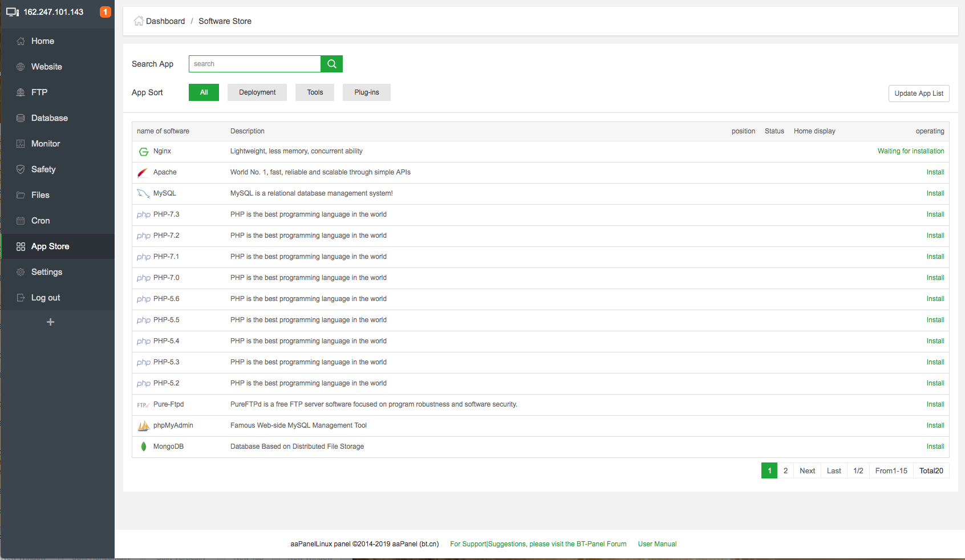Click the MySQL dolphin icon
The width and height of the screenshot is (965, 560).
[x=143, y=193]
